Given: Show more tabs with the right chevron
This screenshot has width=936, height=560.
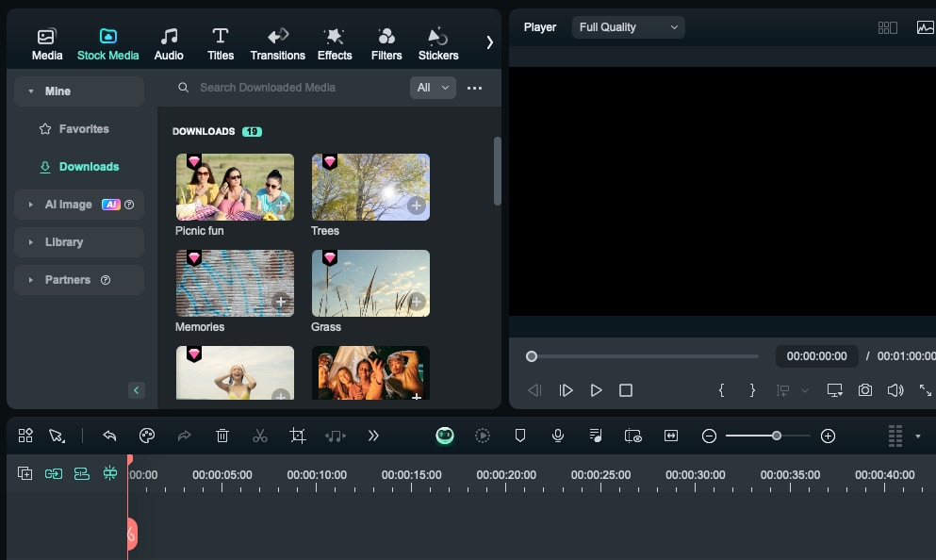Looking at the screenshot, I should click(489, 42).
